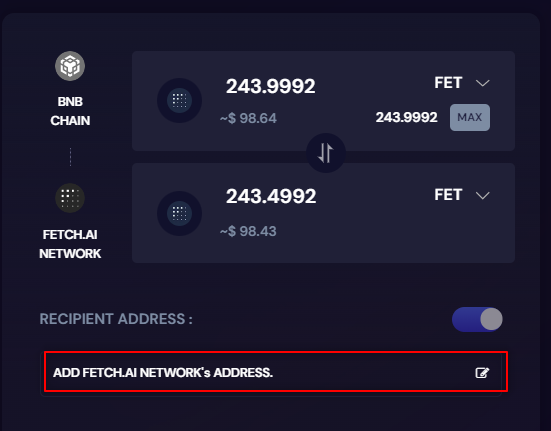This screenshot has width=551, height=431.
Task: Open the source token selector labeled FET
Action: pyautogui.click(x=448, y=83)
